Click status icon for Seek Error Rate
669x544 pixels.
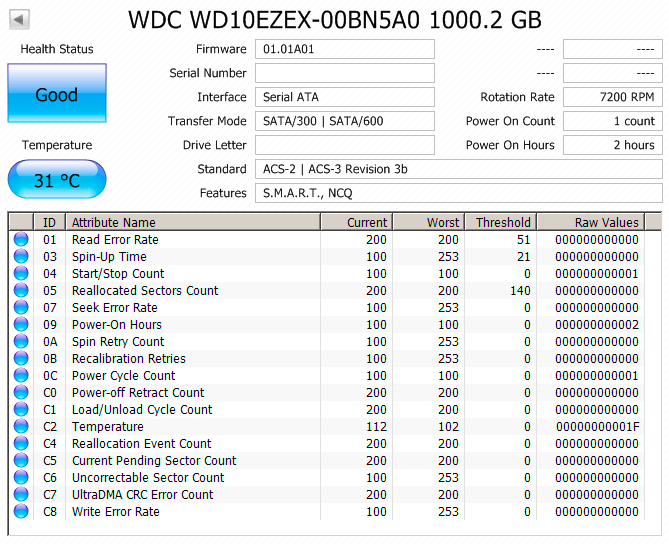(21, 307)
